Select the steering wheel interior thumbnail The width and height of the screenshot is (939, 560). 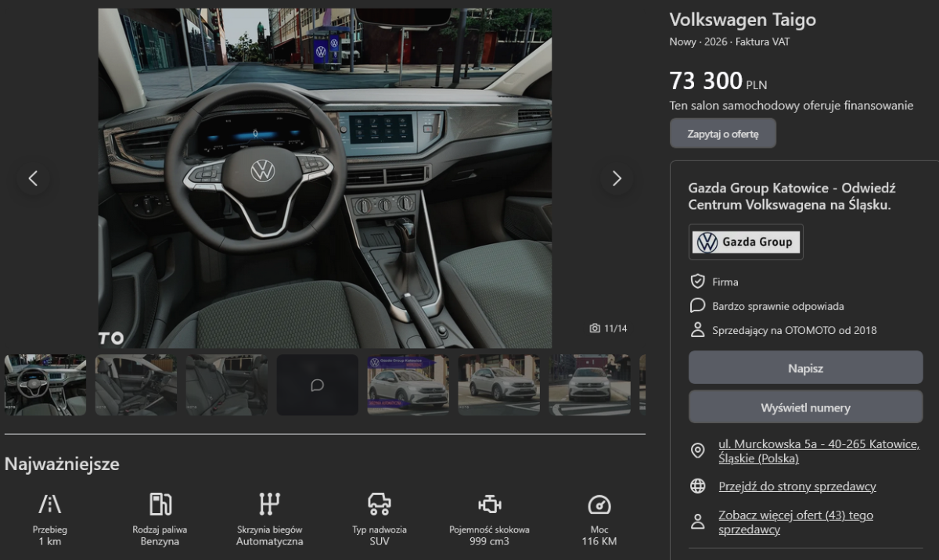pos(45,385)
